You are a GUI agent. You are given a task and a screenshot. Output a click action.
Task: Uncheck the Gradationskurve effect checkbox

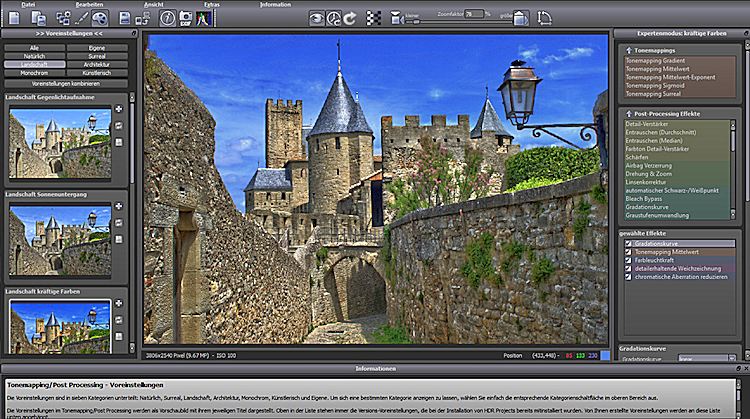[627, 243]
